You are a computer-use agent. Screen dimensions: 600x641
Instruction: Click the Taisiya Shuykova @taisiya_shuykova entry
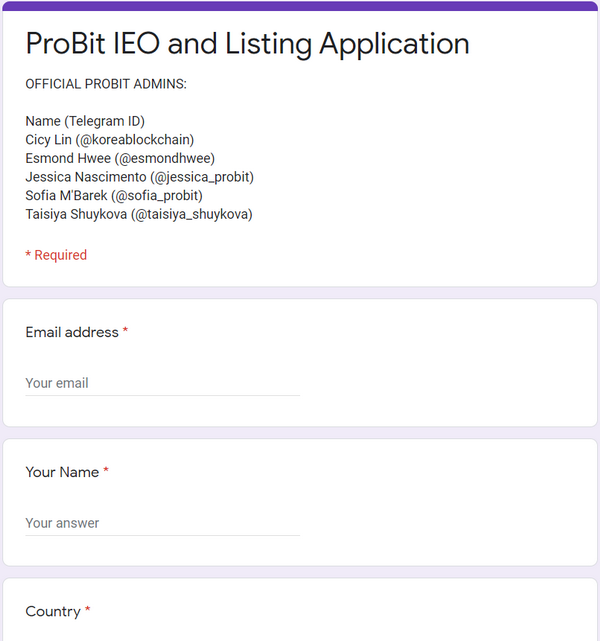click(139, 214)
